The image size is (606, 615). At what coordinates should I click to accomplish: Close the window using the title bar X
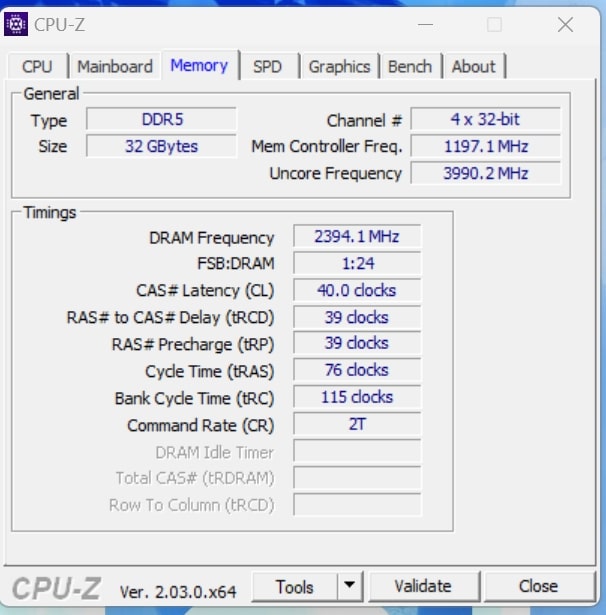tap(563, 25)
